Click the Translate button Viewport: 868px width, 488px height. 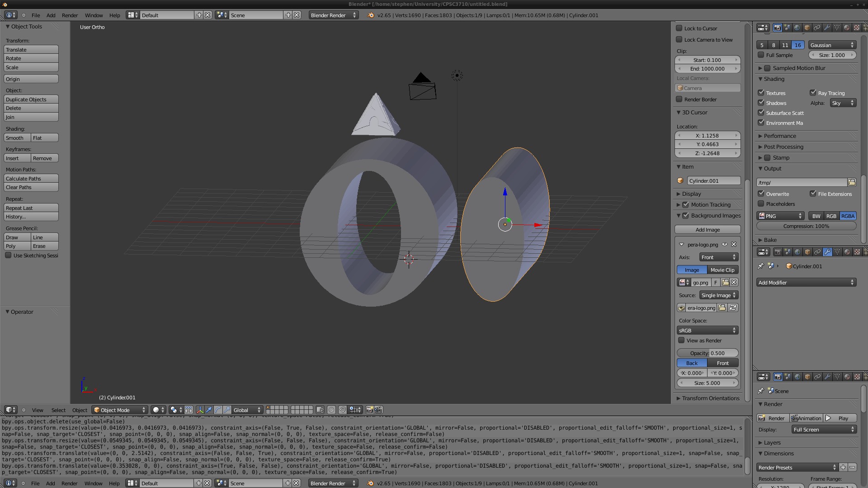[31, 49]
